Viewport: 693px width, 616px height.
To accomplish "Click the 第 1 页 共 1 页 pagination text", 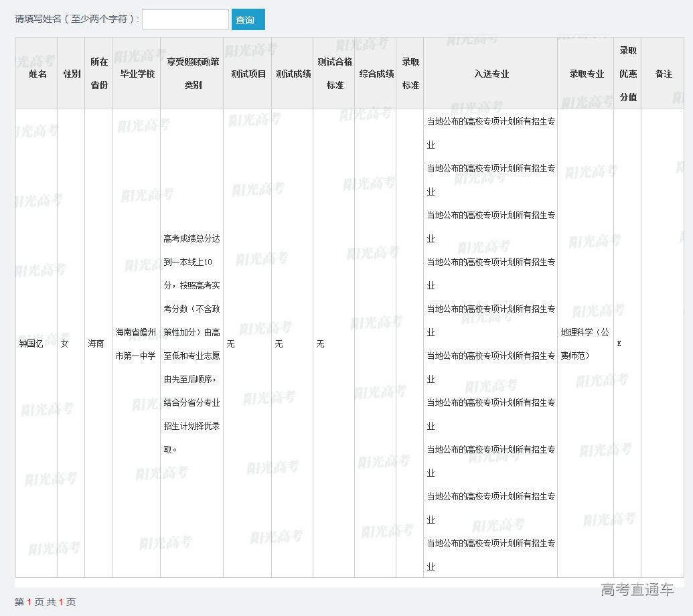I will click(x=46, y=602).
